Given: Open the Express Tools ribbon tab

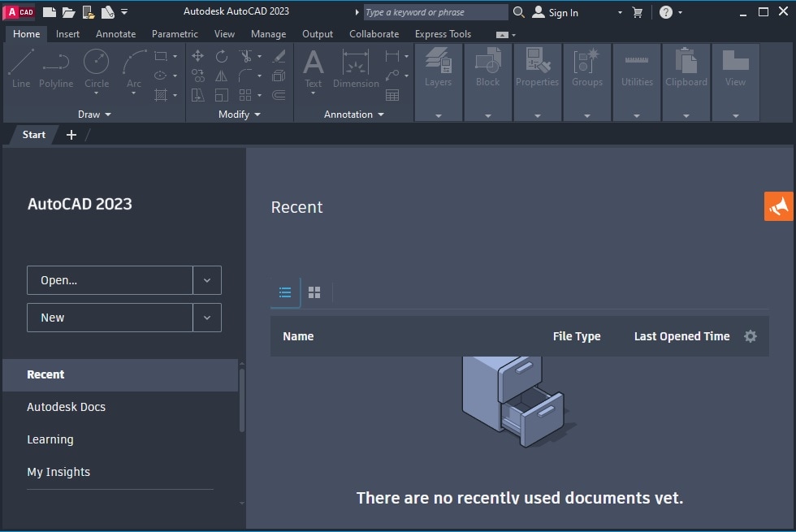Looking at the screenshot, I should point(443,34).
